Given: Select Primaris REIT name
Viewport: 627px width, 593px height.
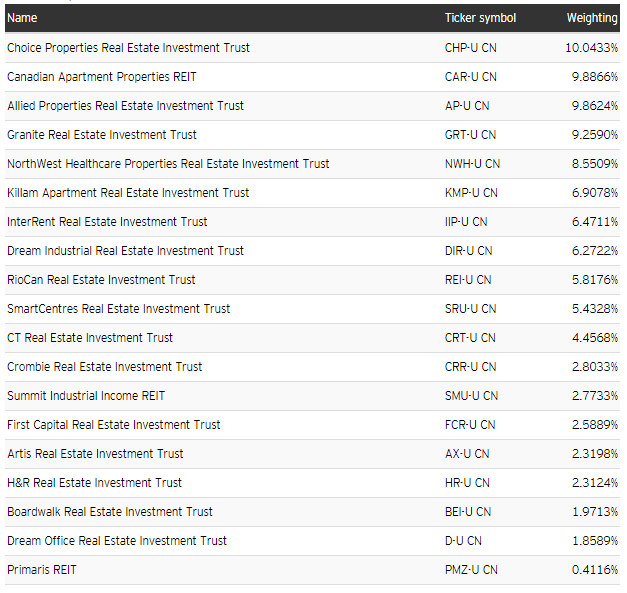Looking at the screenshot, I should [42, 570].
